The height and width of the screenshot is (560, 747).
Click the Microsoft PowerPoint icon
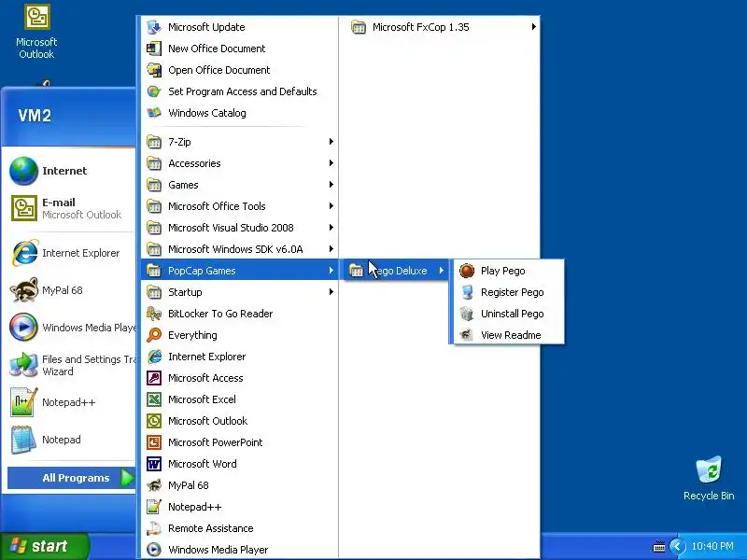pos(154,442)
